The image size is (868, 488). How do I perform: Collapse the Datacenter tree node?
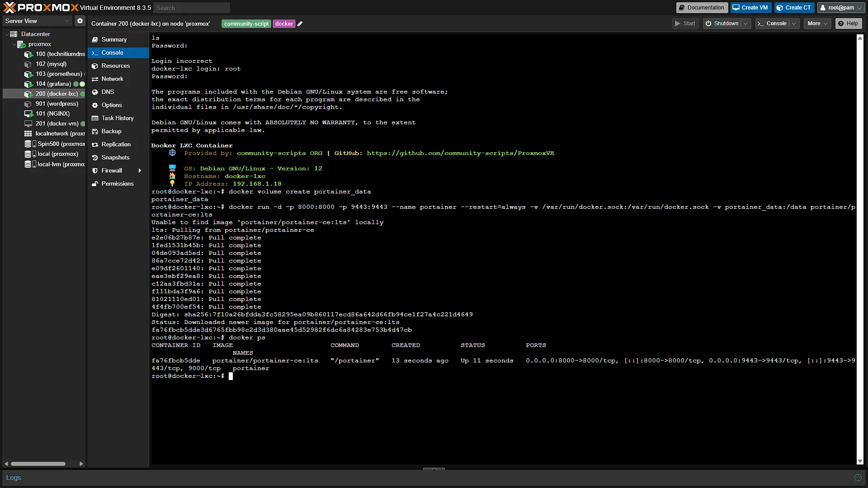pos(6,34)
